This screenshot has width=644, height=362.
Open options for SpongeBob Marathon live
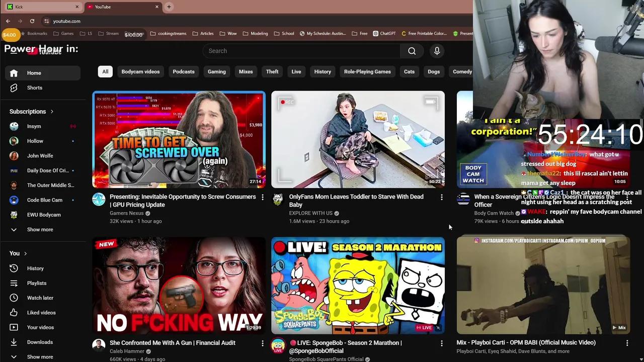[441, 343]
